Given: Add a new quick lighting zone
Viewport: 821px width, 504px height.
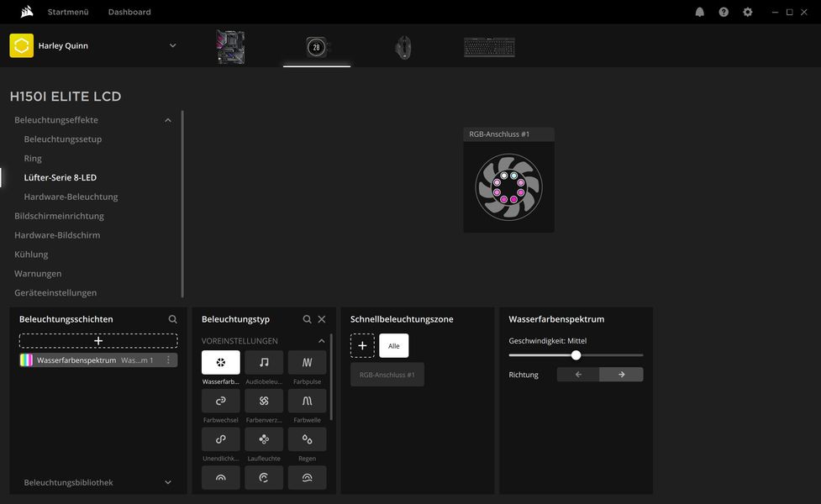Looking at the screenshot, I should pyautogui.click(x=362, y=345).
